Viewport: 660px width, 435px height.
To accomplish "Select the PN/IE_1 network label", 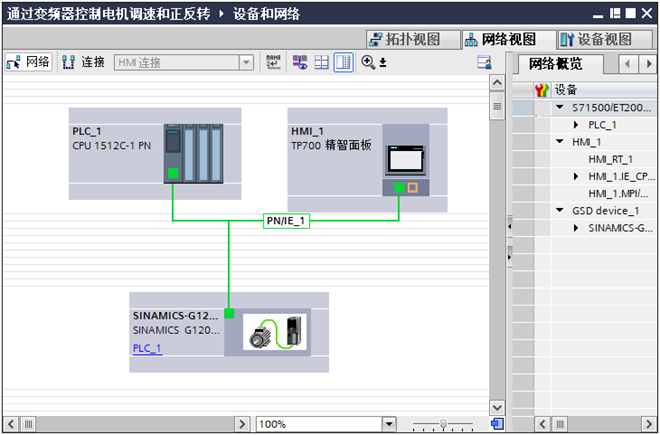I will pos(286,221).
